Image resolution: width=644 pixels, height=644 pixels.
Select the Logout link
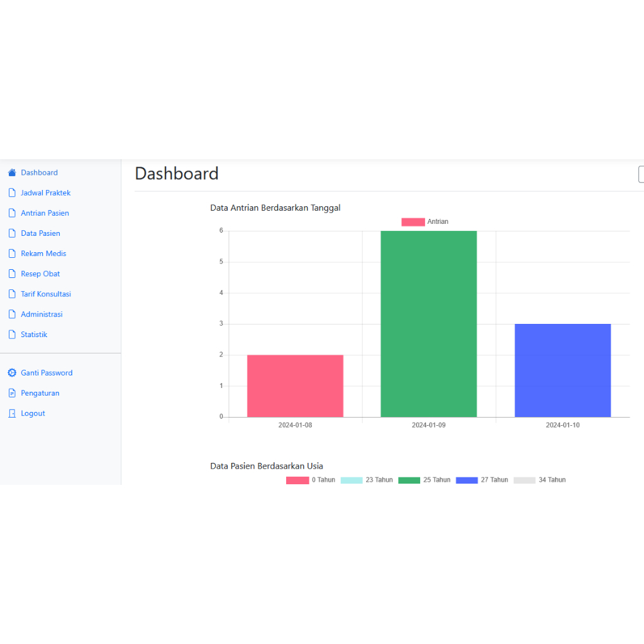click(33, 413)
